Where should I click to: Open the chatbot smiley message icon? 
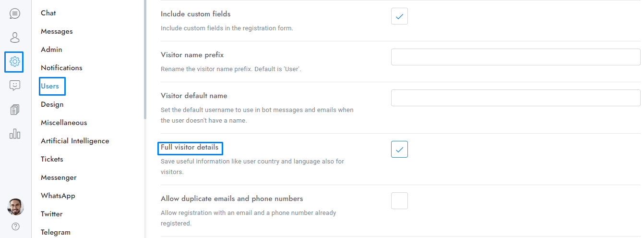(15, 86)
